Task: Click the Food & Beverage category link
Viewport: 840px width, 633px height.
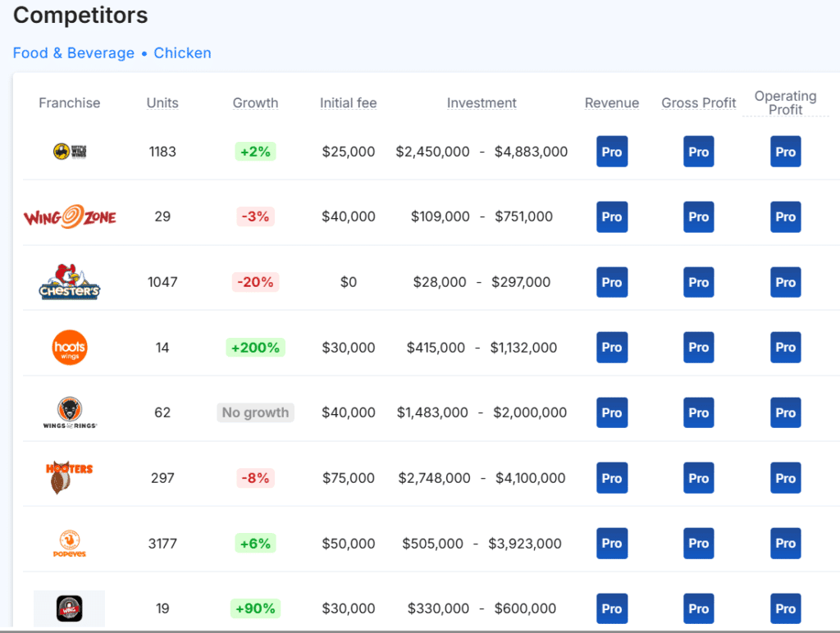Action: point(74,53)
